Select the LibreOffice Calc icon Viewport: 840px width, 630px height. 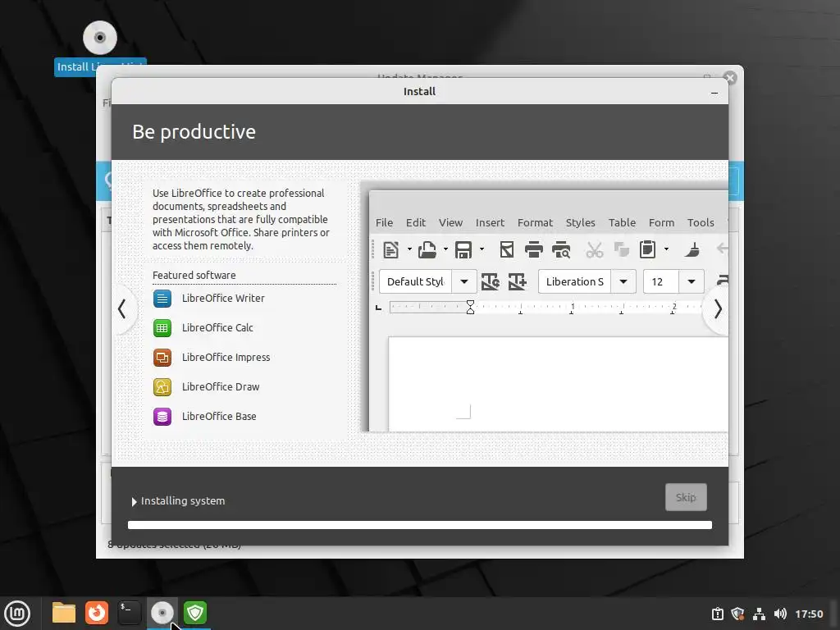pos(162,328)
